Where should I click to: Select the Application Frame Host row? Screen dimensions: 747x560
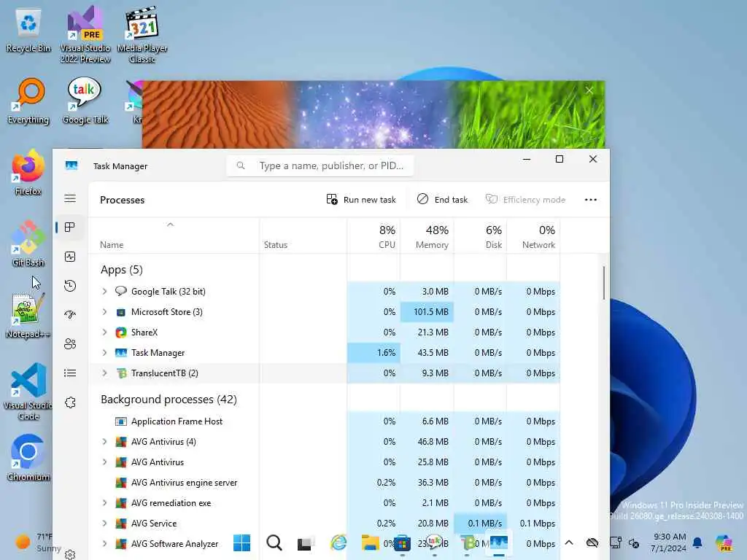pos(324,421)
